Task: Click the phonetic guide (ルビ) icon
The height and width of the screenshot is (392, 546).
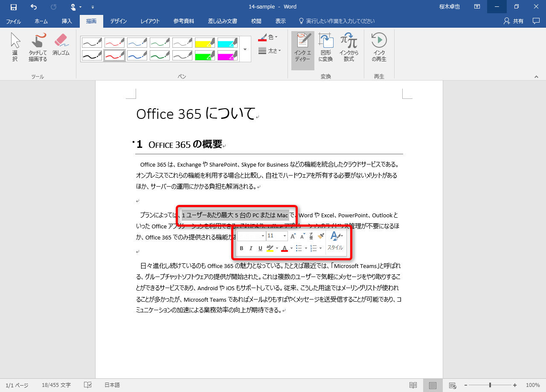Action: 311,236
